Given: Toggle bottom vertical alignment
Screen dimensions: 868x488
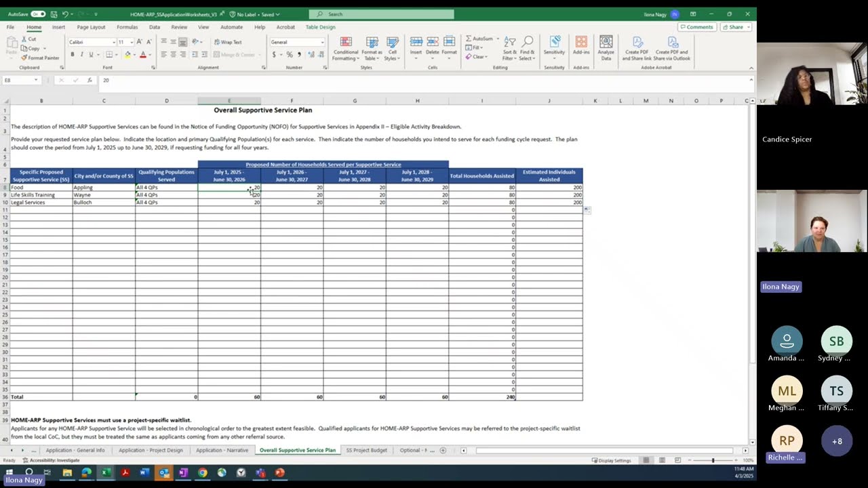Looking at the screenshot, I should [182, 42].
